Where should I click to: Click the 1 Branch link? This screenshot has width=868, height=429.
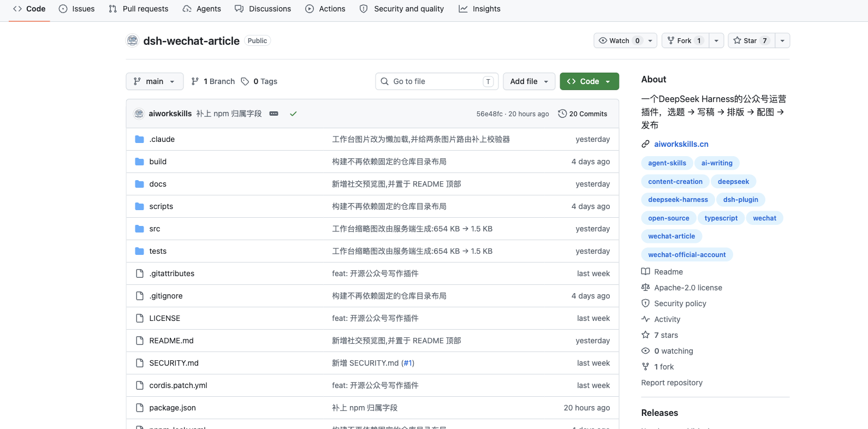click(213, 81)
